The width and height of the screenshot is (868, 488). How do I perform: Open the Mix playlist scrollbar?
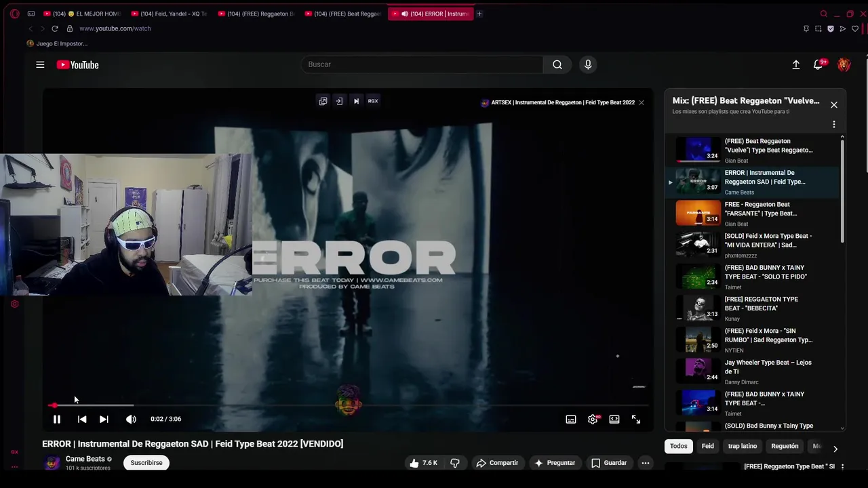(842, 190)
